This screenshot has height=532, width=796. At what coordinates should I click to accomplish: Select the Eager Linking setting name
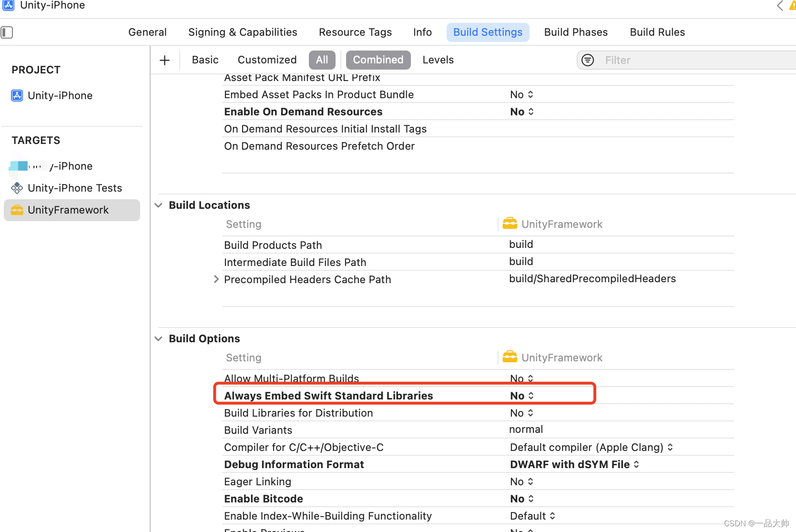click(257, 481)
